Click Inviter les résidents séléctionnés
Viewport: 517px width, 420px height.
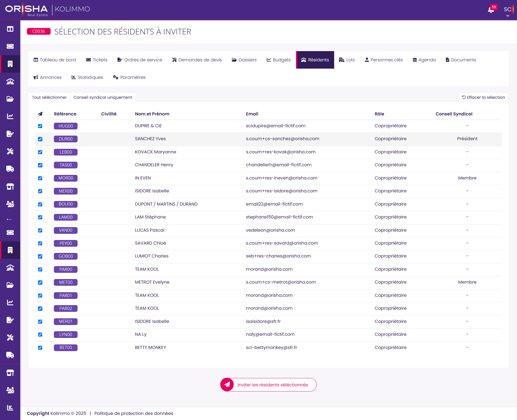click(x=268, y=385)
